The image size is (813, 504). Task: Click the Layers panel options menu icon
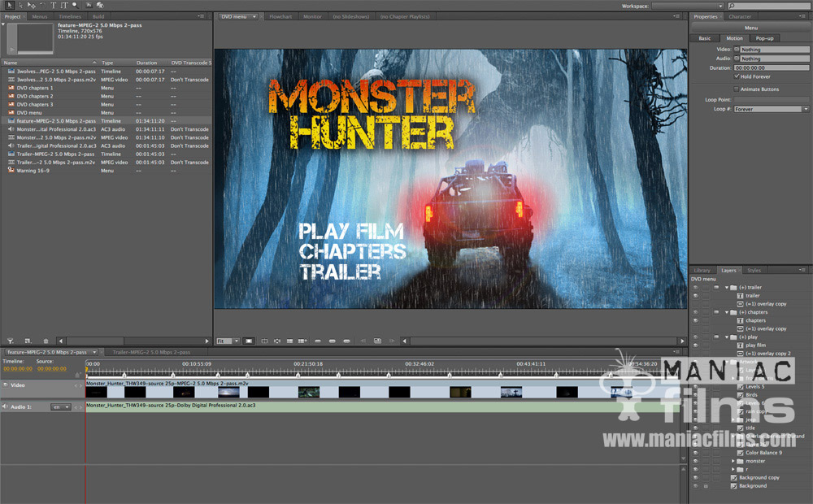point(802,270)
